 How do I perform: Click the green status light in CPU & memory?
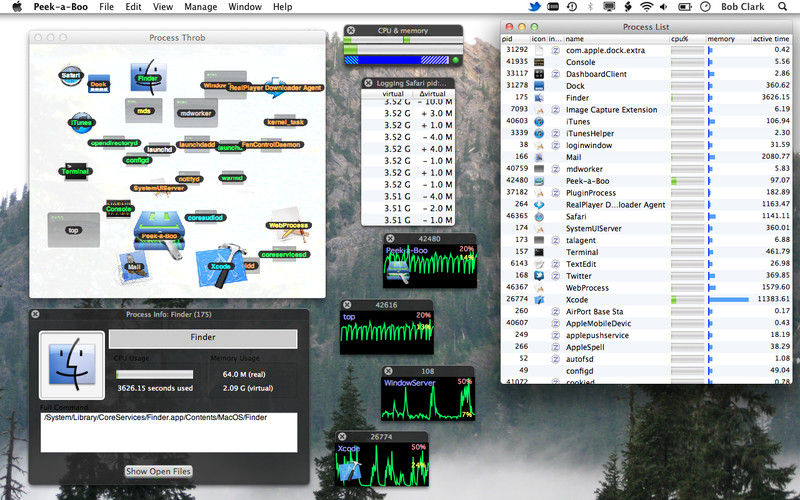click(456, 60)
